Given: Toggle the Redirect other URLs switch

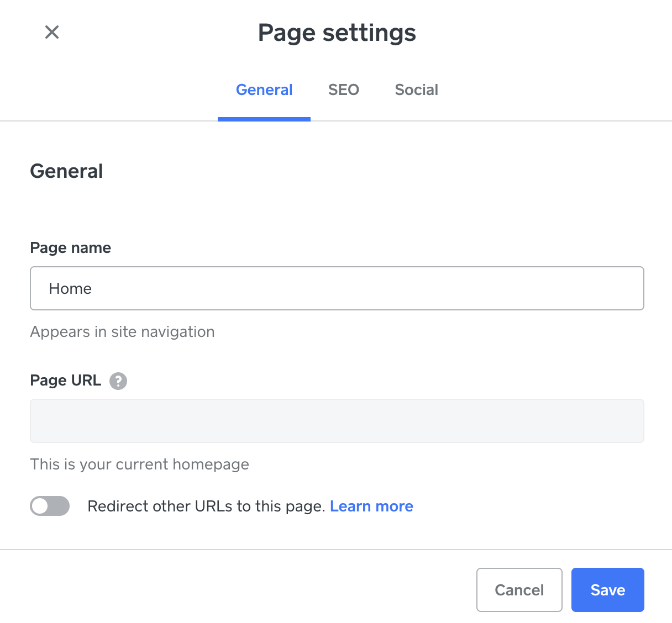Looking at the screenshot, I should (50, 506).
